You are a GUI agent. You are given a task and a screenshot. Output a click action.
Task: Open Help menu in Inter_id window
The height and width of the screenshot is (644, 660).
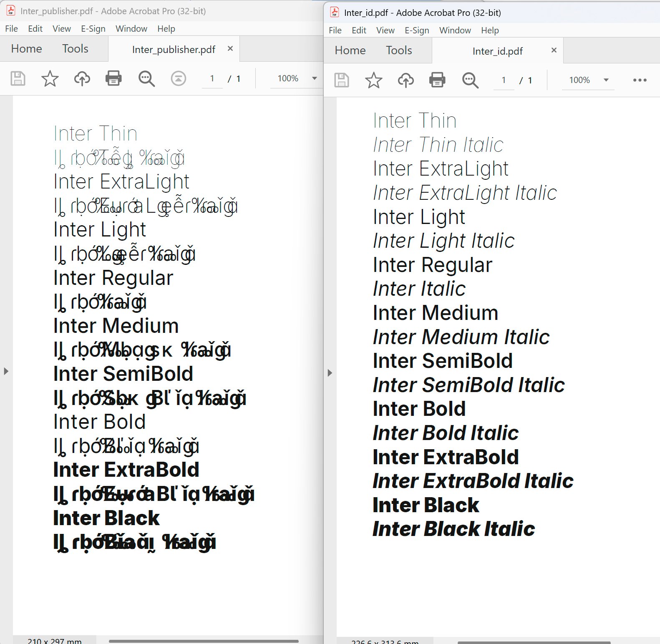coord(490,30)
